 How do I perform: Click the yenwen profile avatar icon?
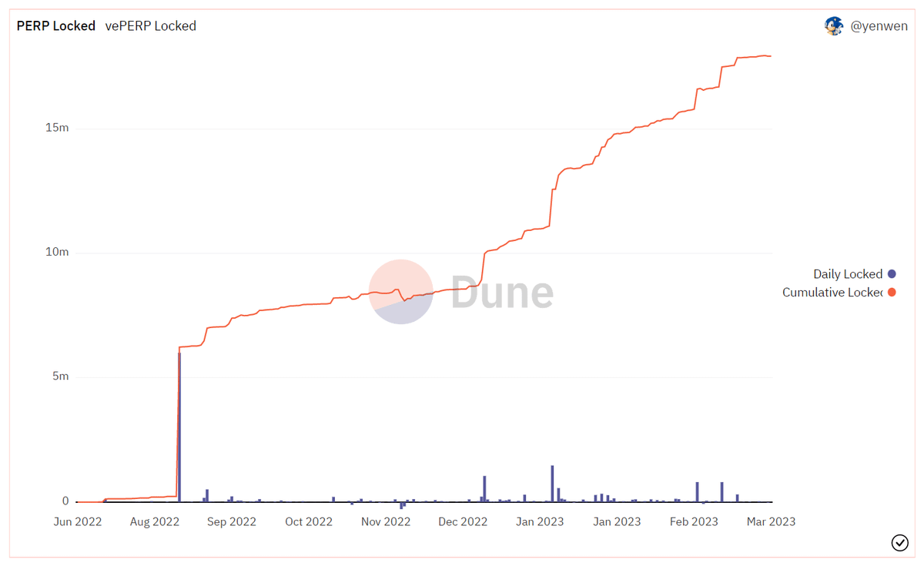pyautogui.click(x=833, y=26)
